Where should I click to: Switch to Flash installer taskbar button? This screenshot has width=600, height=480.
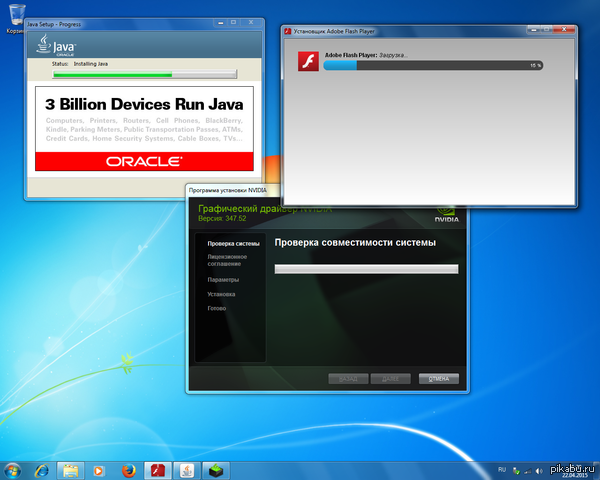click(x=157, y=470)
